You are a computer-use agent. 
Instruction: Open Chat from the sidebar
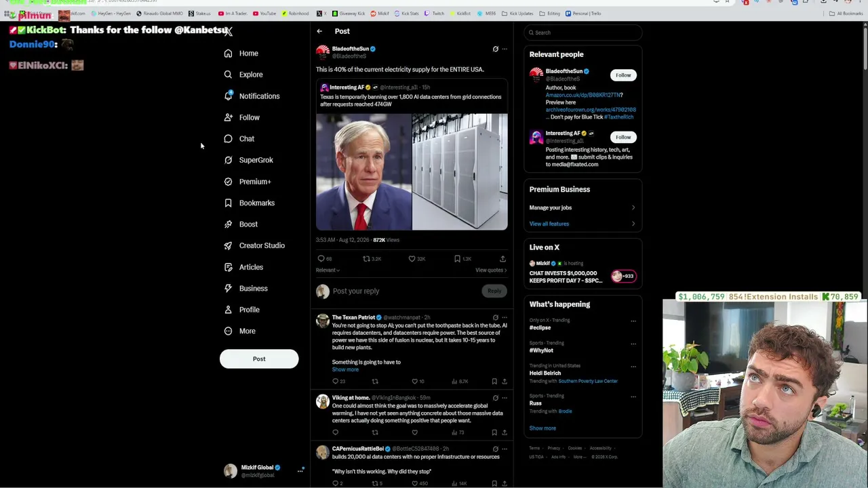click(x=239, y=139)
